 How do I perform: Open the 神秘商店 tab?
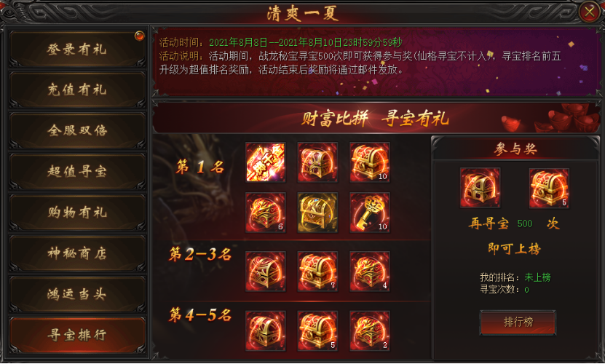tap(77, 253)
